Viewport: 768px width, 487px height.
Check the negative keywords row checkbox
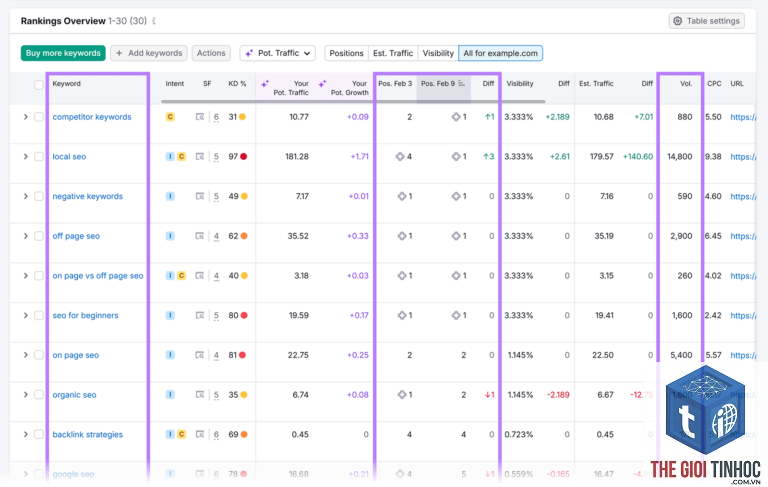point(39,196)
